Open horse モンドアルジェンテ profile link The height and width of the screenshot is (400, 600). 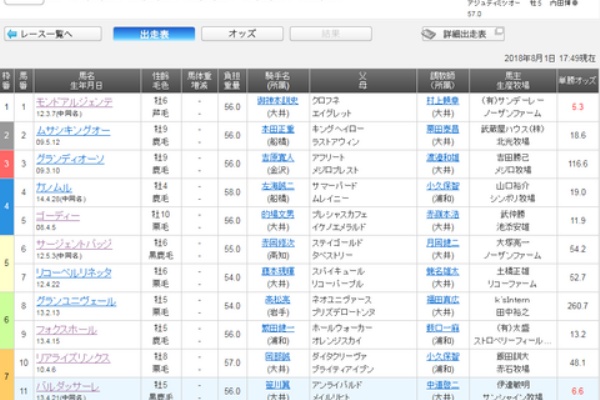(x=74, y=101)
